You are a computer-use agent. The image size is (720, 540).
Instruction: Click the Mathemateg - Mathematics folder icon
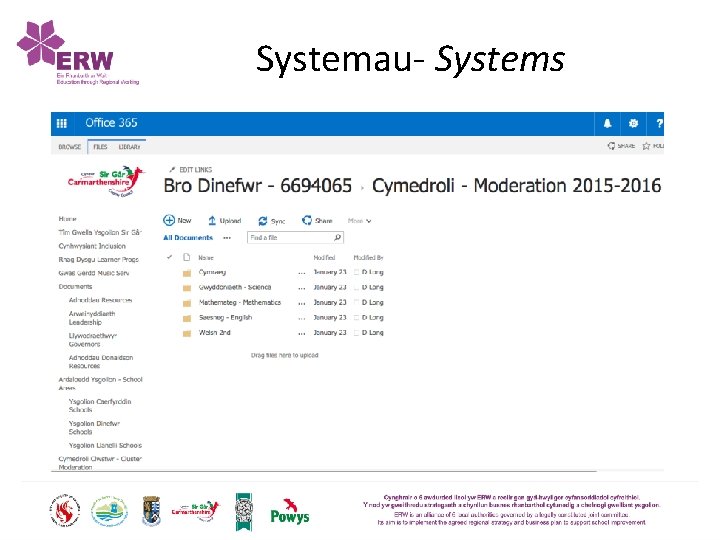click(x=187, y=303)
